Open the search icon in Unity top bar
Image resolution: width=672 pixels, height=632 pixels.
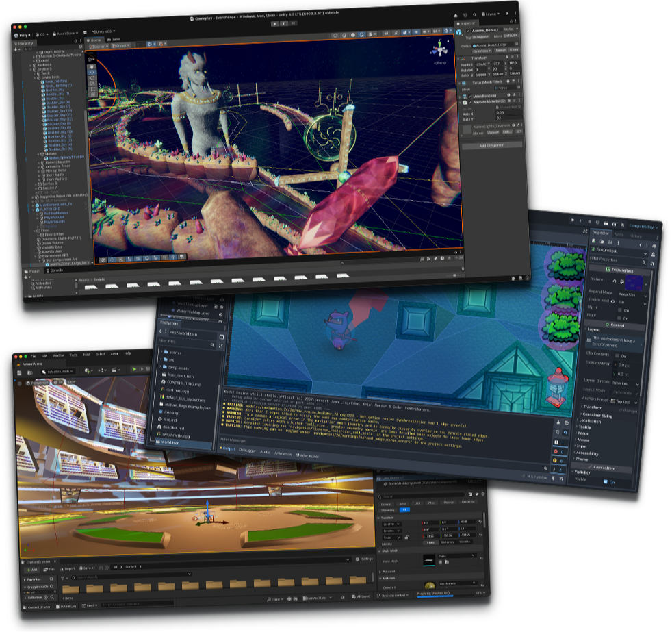pos(474,14)
